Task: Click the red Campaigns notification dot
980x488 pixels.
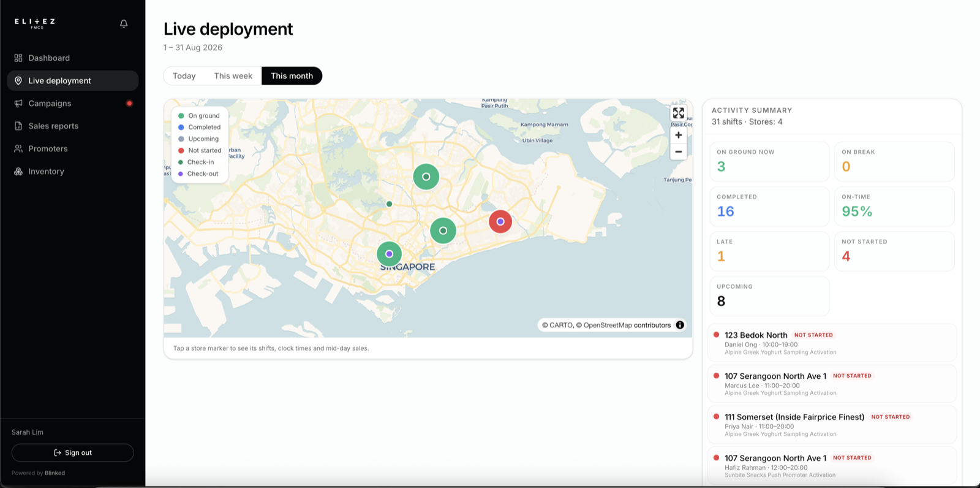Action: tap(129, 103)
